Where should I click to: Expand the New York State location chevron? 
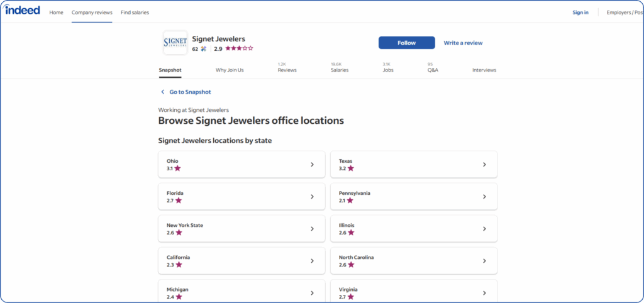[312, 229]
